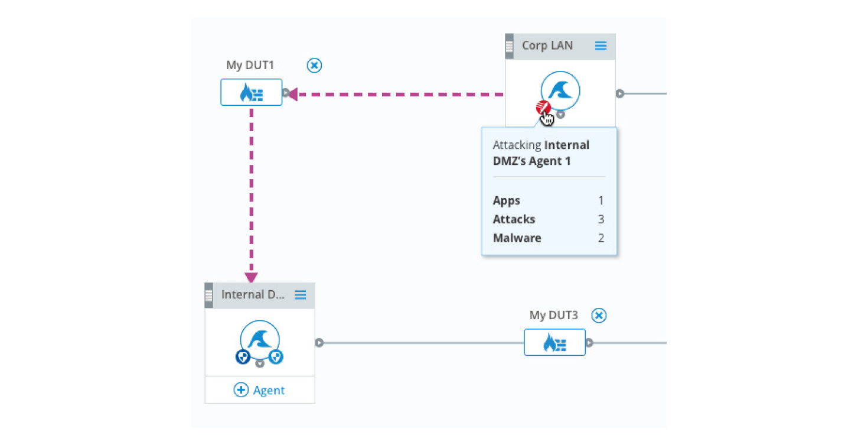This screenshot has width=868, height=435.
Task: Remove My DUT3 using its X icon
Action: 599,316
